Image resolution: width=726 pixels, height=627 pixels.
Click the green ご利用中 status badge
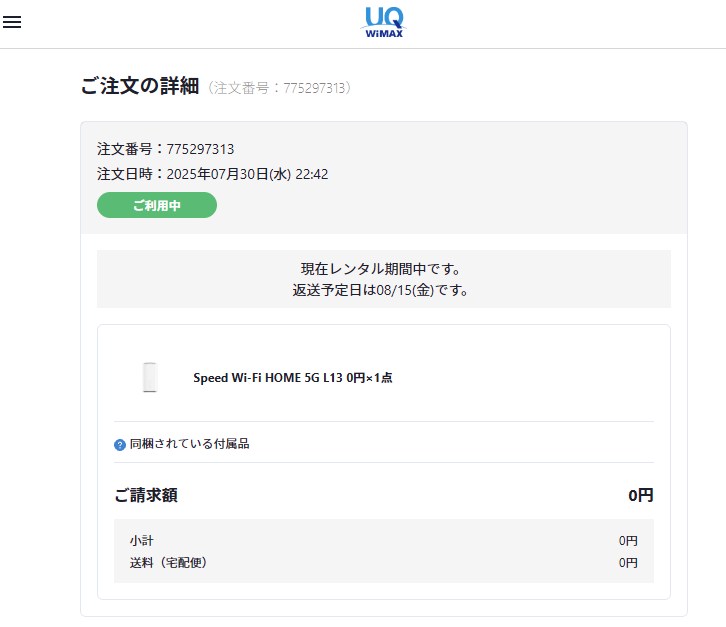click(157, 205)
